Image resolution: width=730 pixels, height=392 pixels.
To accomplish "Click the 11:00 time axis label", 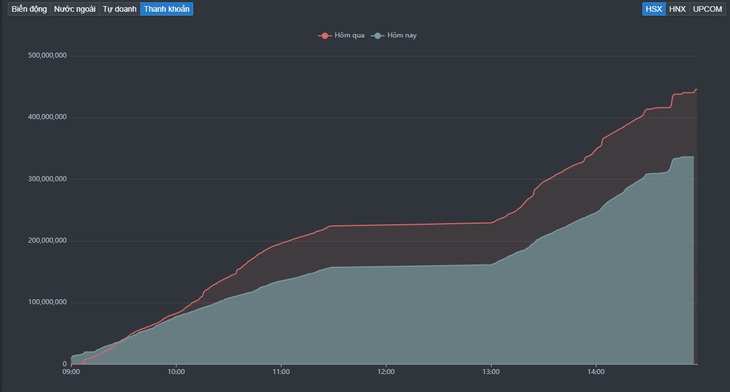I will 281,372.
